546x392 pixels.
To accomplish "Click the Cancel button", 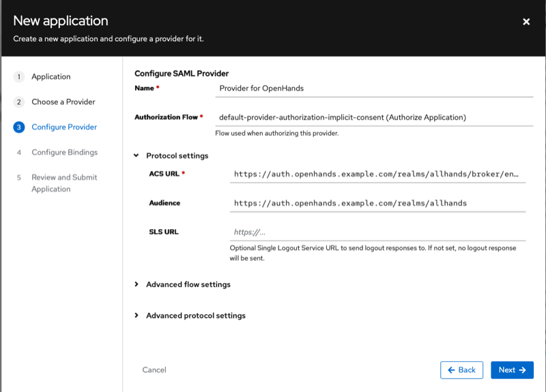I will [x=154, y=370].
